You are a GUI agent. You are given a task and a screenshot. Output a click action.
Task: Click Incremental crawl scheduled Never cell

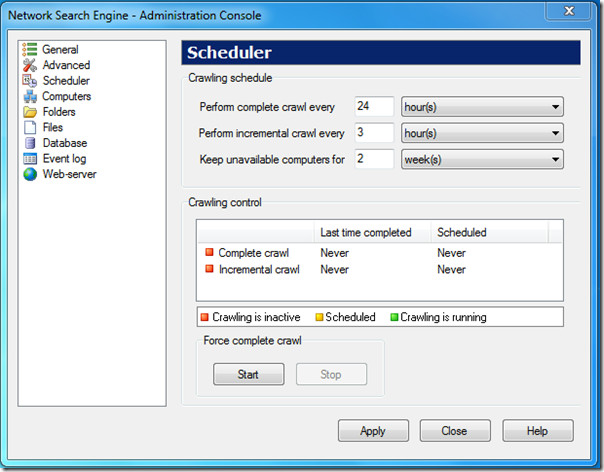click(x=451, y=269)
